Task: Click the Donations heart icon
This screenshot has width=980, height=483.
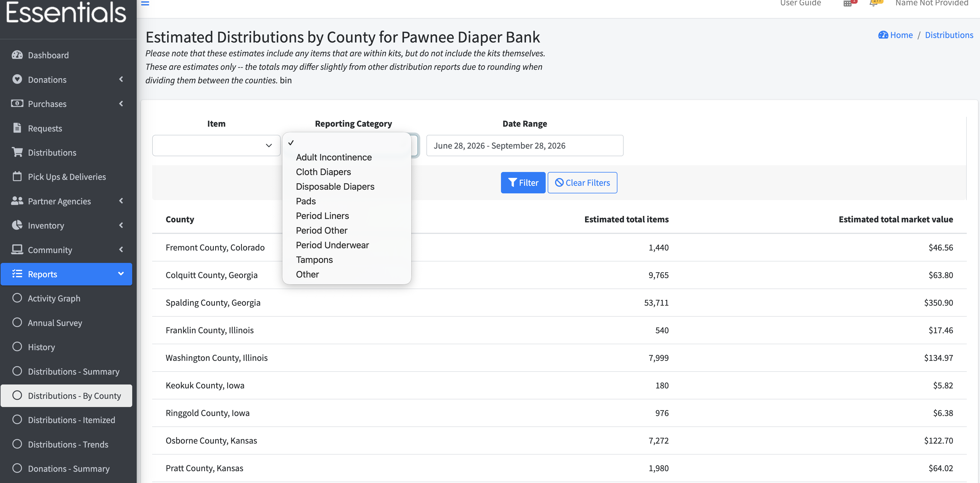Action: (x=17, y=79)
